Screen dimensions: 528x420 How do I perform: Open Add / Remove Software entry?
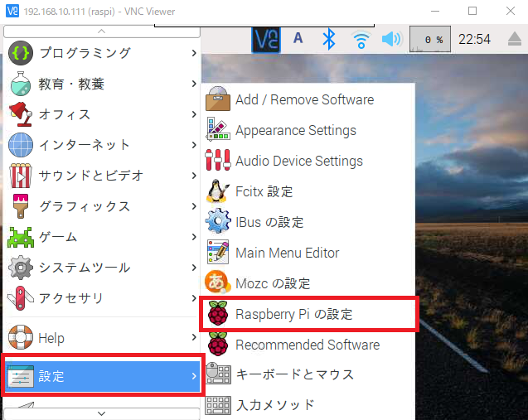pyautogui.click(x=308, y=99)
